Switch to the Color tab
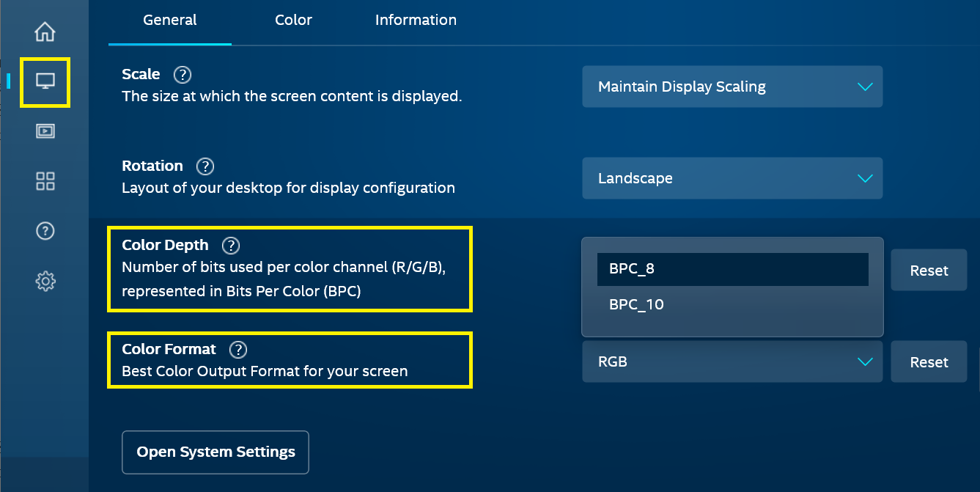 [294, 21]
